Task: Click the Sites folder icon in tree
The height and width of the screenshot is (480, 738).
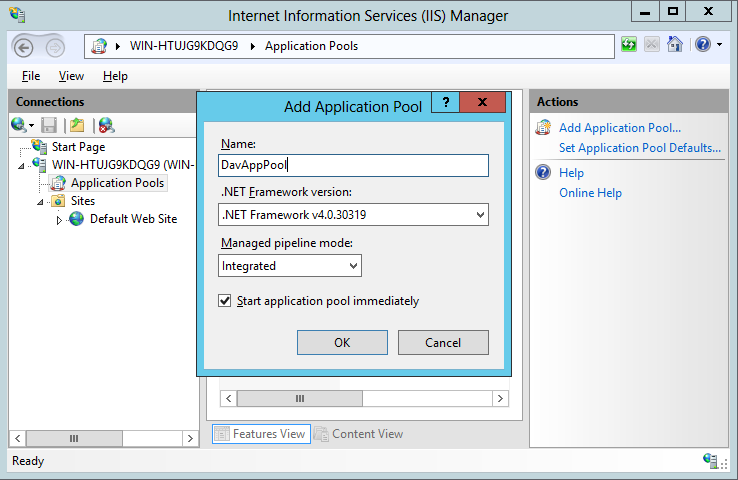Action: [x=58, y=201]
